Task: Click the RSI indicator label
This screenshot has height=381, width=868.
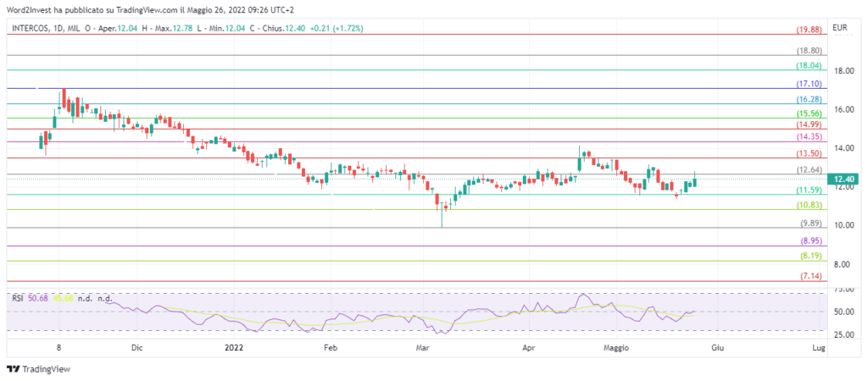Action: pos(17,297)
